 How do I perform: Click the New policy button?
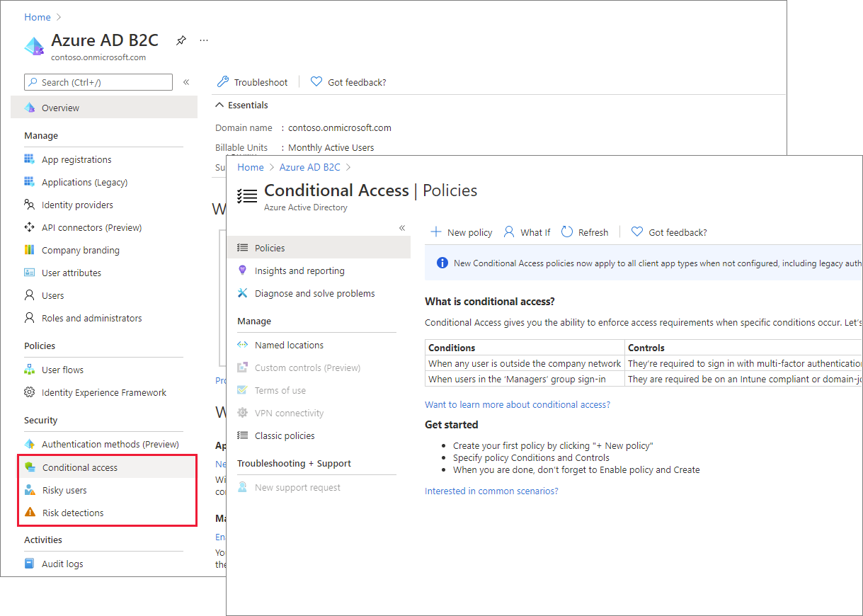(x=461, y=232)
